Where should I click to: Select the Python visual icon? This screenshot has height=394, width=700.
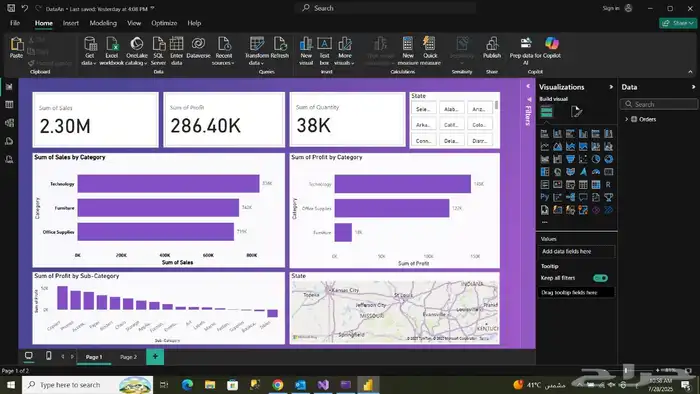pos(545,197)
